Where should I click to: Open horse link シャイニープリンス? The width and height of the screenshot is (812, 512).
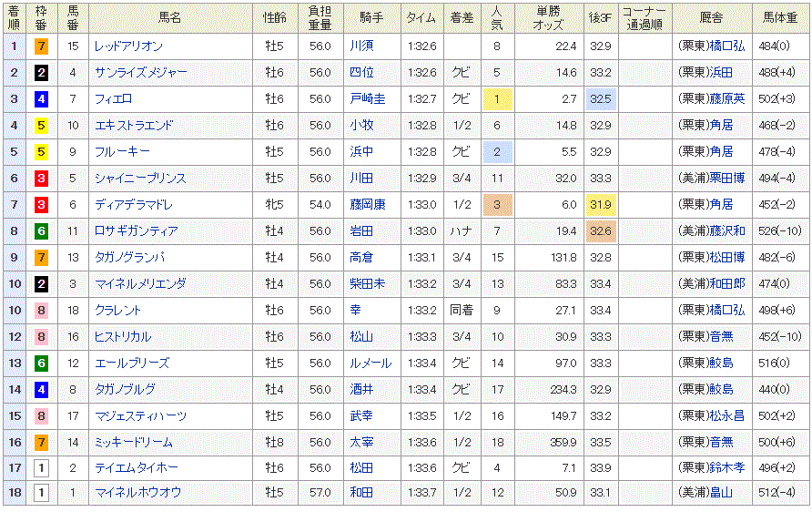click(x=140, y=179)
